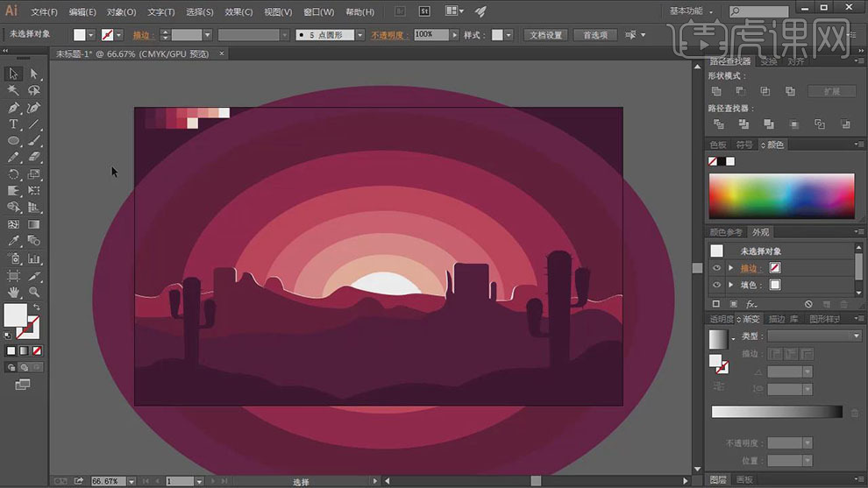
Task: Select the Pen tool
Action: [x=13, y=108]
